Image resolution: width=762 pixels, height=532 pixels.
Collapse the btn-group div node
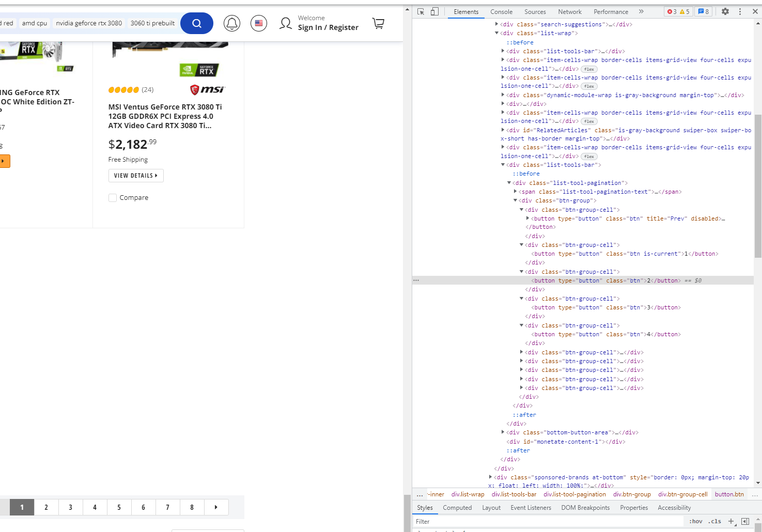pos(515,200)
